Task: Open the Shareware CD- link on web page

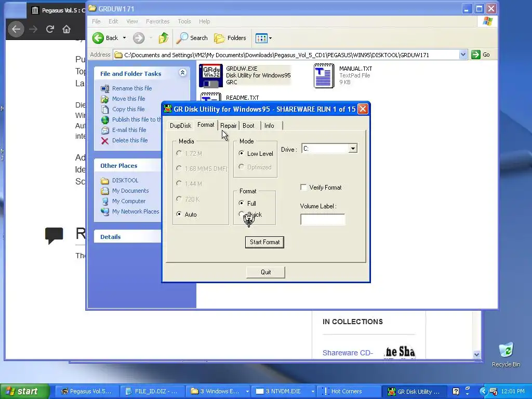Action: coord(348,353)
